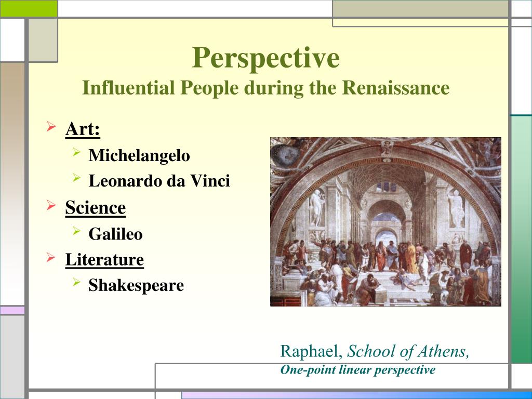The height and width of the screenshot is (399, 532).
Task: Click caption "Raphael, School of Athens,"
Action: click(x=375, y=351)
